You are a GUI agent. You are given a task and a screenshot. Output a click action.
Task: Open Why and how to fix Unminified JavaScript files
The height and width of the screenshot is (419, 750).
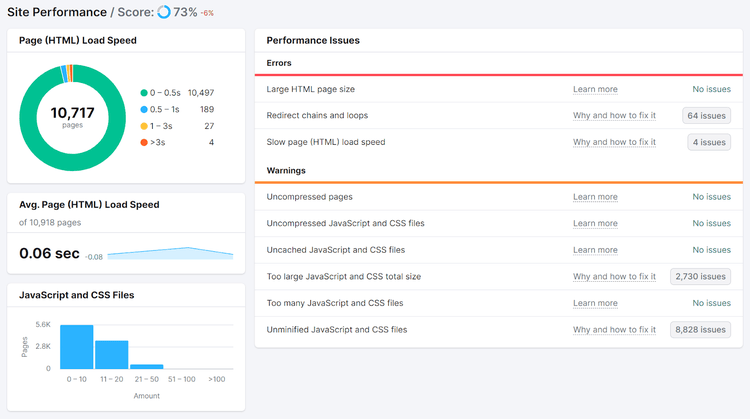(614, 330)
